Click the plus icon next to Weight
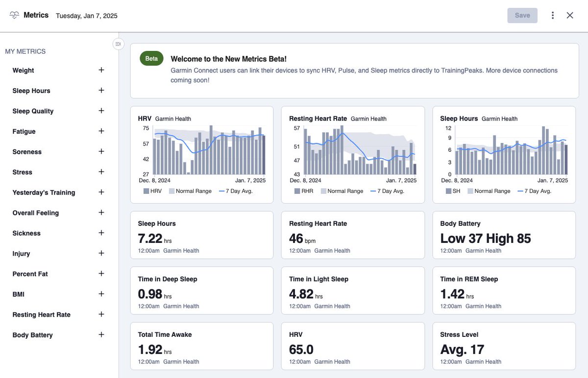 (x=101, y=70)
